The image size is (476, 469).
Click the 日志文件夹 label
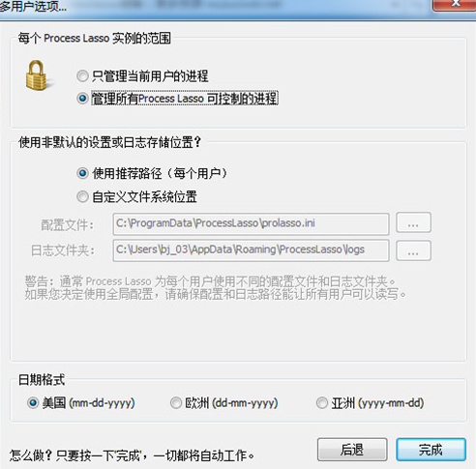(63, 250)
